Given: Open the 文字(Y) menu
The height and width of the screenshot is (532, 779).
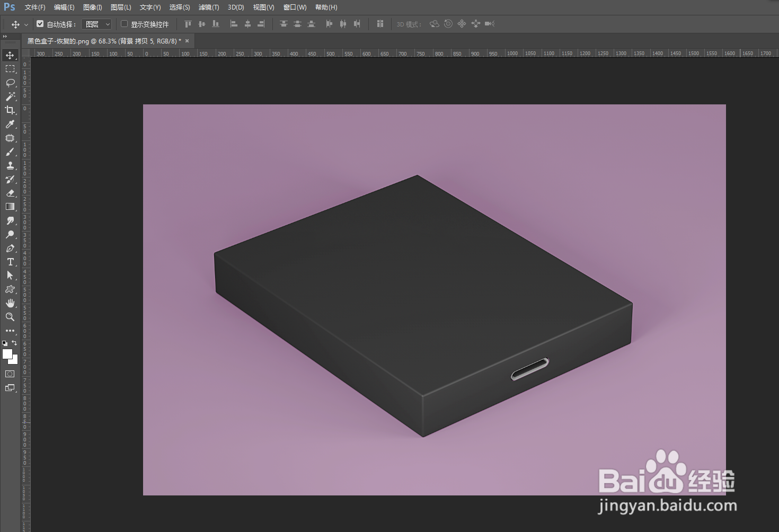Looking at the screenshot, I should 150,7.
